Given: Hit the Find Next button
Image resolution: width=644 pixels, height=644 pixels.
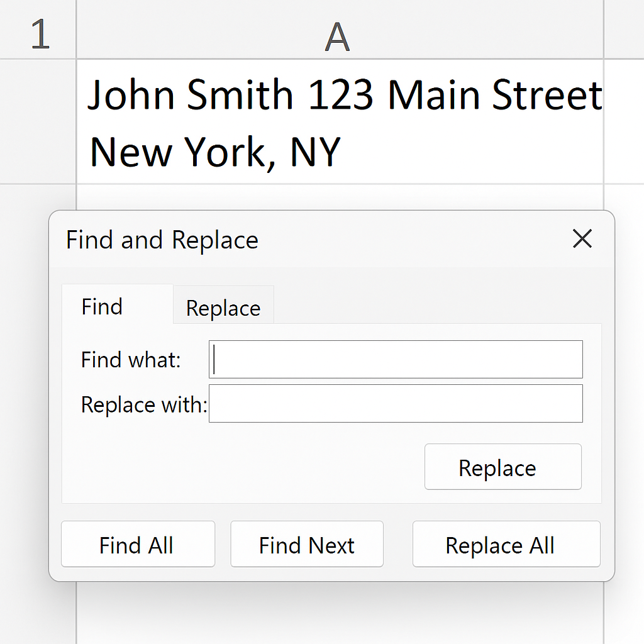Looking at the screenshot, I should (x=307, y=545).
